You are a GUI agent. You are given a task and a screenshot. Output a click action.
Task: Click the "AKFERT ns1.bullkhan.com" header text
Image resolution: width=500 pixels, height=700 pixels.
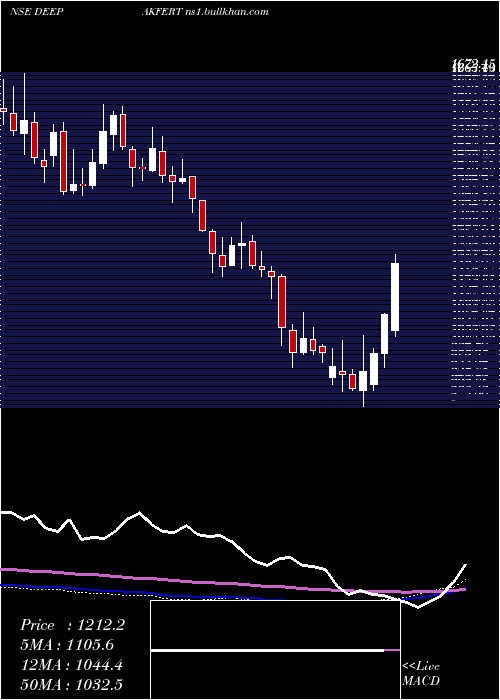pos(205,11)
